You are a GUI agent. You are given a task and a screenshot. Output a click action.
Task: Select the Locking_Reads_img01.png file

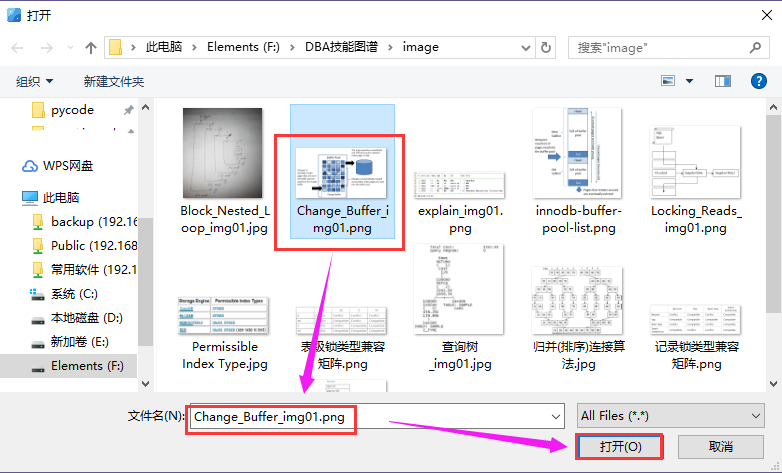coord(696,170)
